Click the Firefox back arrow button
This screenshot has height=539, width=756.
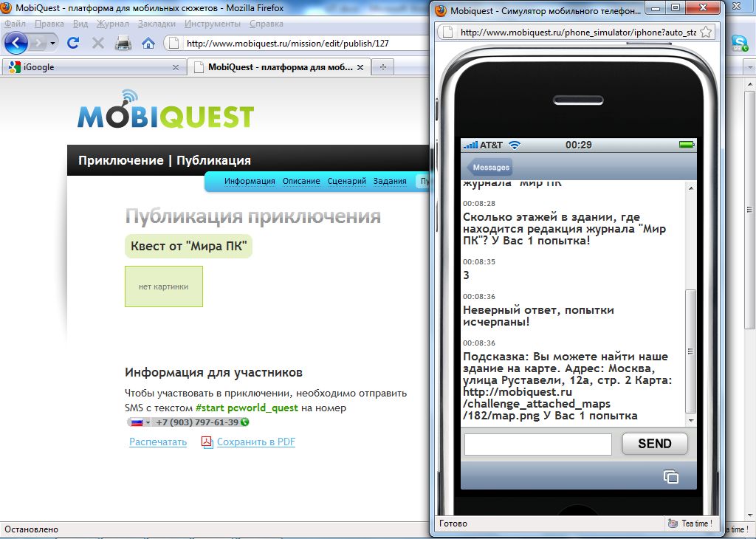(16, 43)
